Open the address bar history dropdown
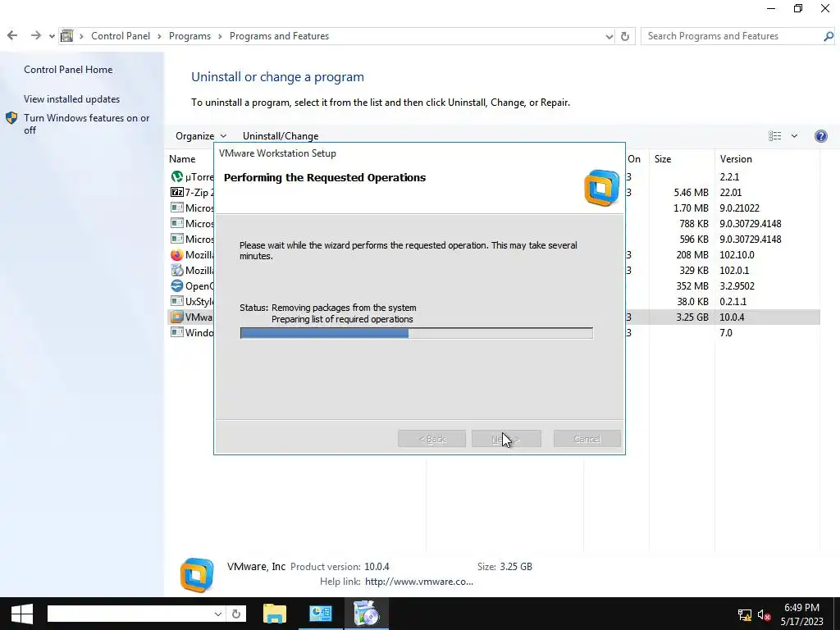 pyautogui.click(x=609, y=36)
